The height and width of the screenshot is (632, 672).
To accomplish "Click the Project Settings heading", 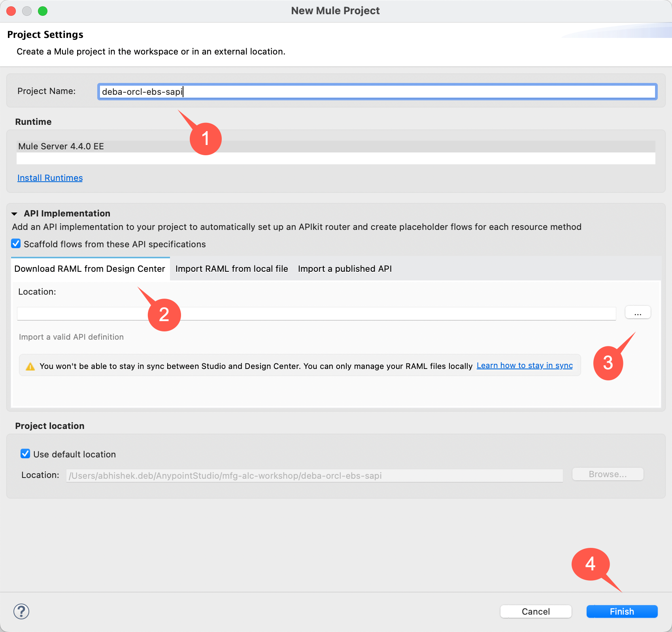I will point(45,35).
